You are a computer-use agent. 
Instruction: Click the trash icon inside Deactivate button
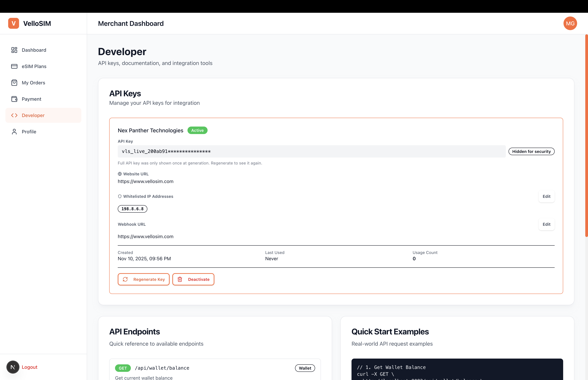tap(180, 279)
